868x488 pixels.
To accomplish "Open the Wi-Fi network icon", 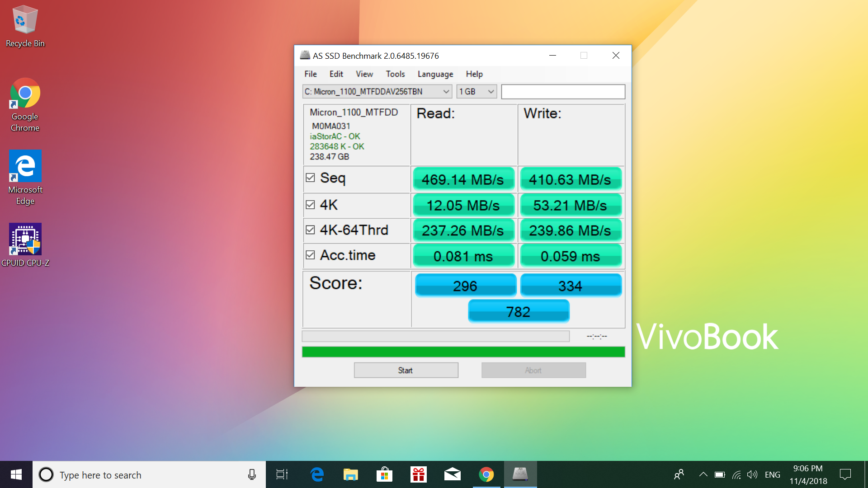I will point(736,474).
